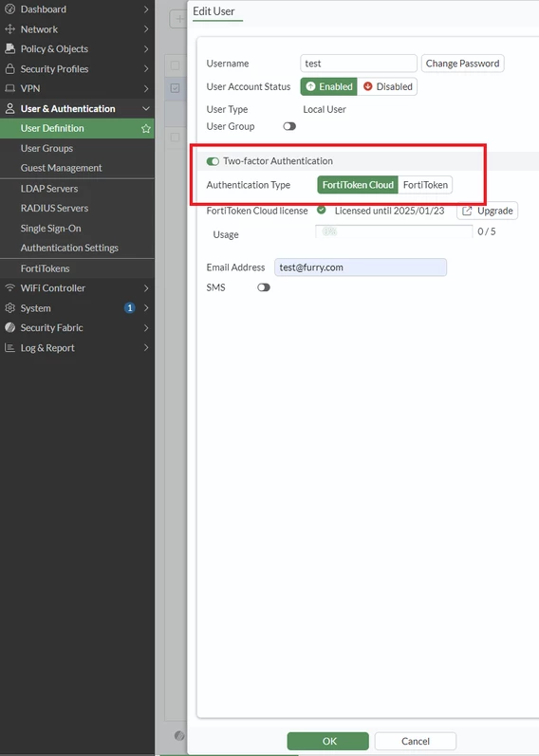This screenshot has width=539, height=756.
Task: Collapse User & Authentication chevron
Action: point(146,108)
